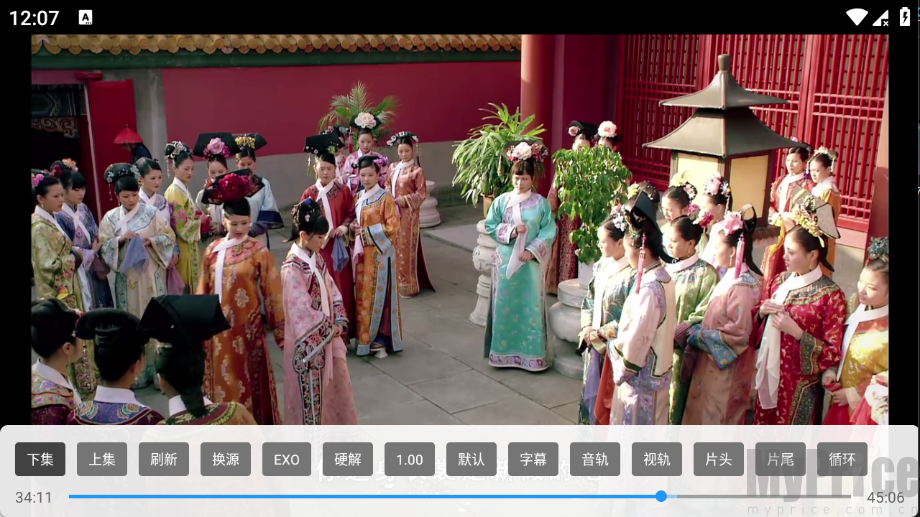Tap the cellular signal status icon
920x517 pixels.
pos(881,18)
